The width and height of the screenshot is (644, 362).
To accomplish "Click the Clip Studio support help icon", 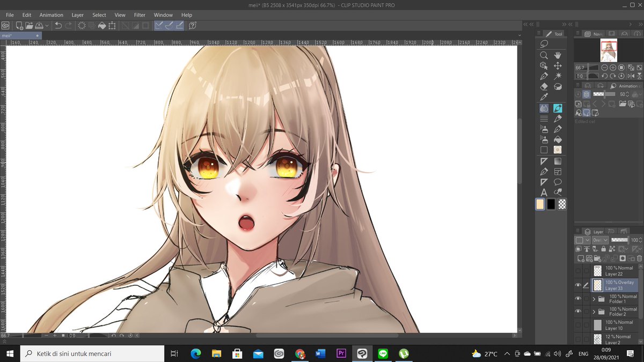I will click(x=192, y=25).
